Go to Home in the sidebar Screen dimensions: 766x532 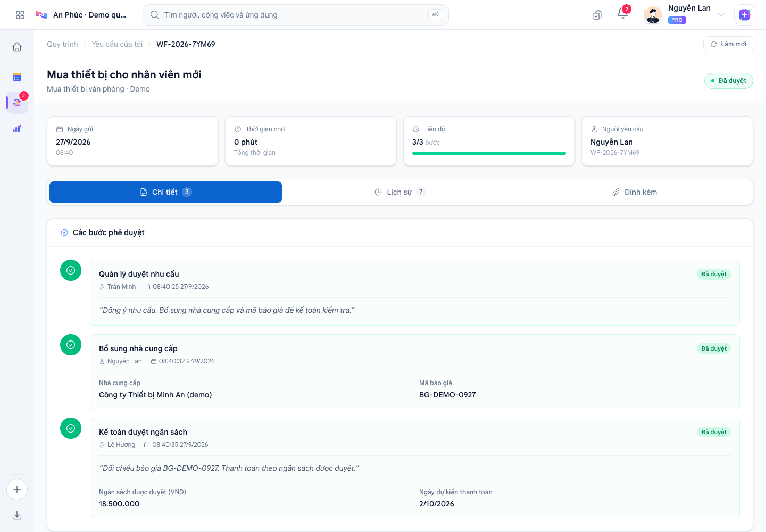click(x=17, y=47)
